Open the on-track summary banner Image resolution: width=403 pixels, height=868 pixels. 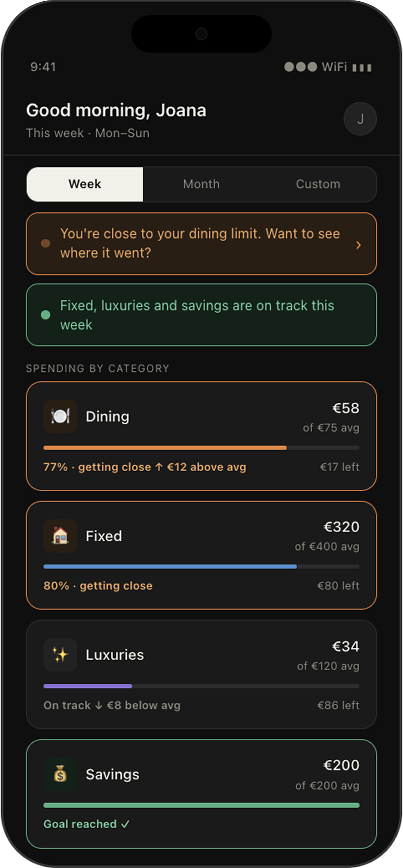[201, 315]
